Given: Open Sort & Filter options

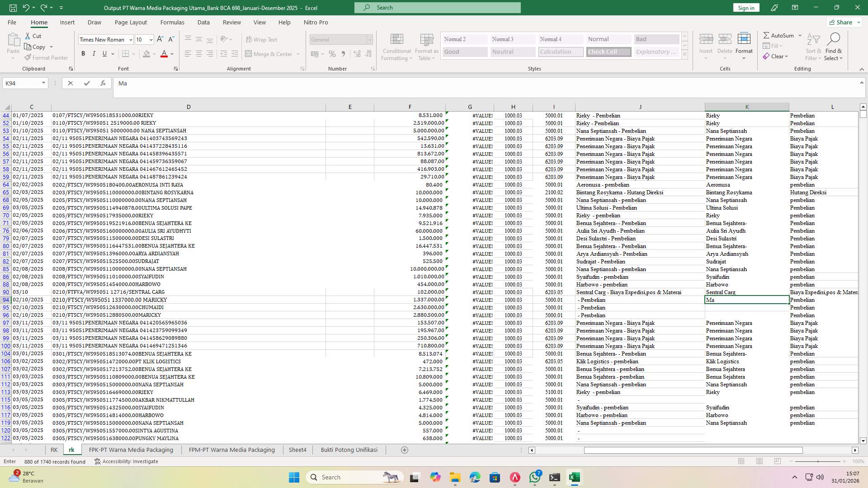Looking at the screenshot, I should (x=813, y=47).
